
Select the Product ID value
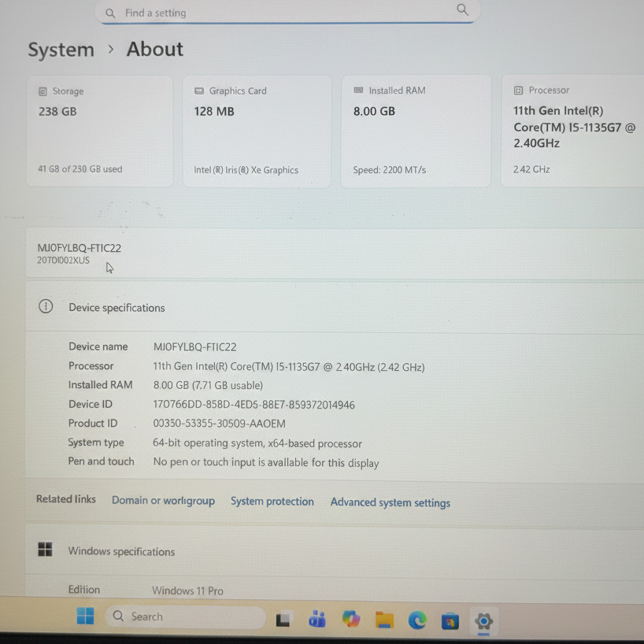[220, 424]
